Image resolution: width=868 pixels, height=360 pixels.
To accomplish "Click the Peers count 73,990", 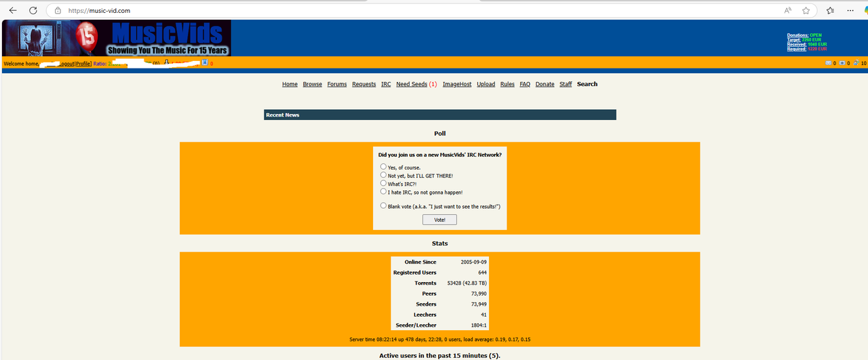I will [x=479, y=294].
